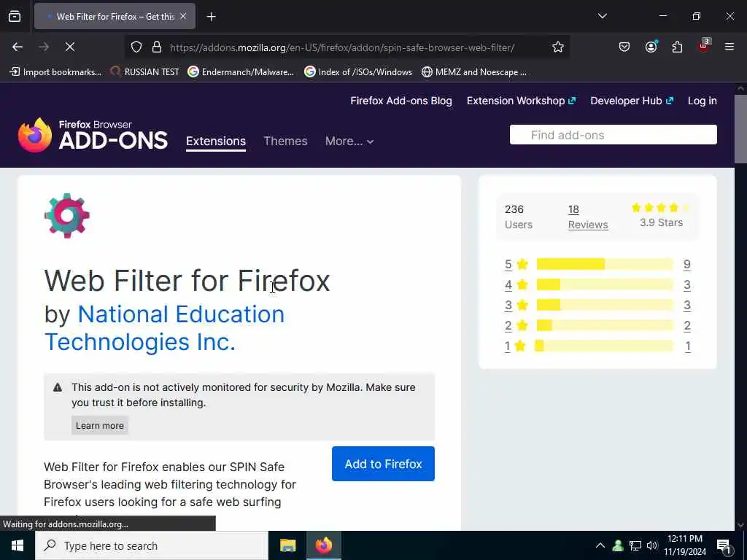Click the Log in link
This screenshot has height=560, width=747.
point(703,101)
